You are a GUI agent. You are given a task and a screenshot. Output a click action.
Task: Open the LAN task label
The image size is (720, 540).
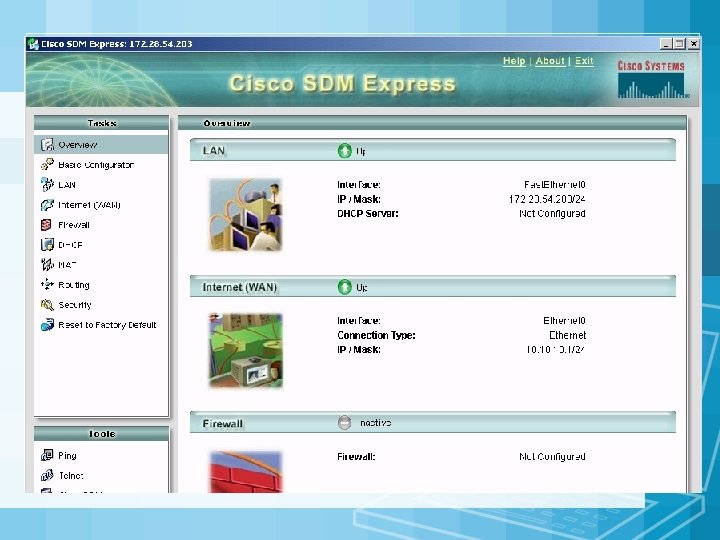(x=67, y=185)
